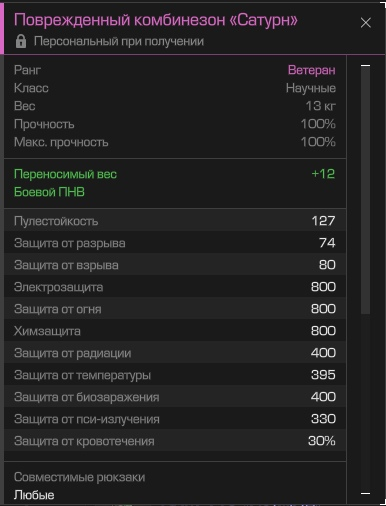The width and height of the screenshot is (386, 506).
Task: Click the Ветеран rank value
Action: (x=312, y=70)
